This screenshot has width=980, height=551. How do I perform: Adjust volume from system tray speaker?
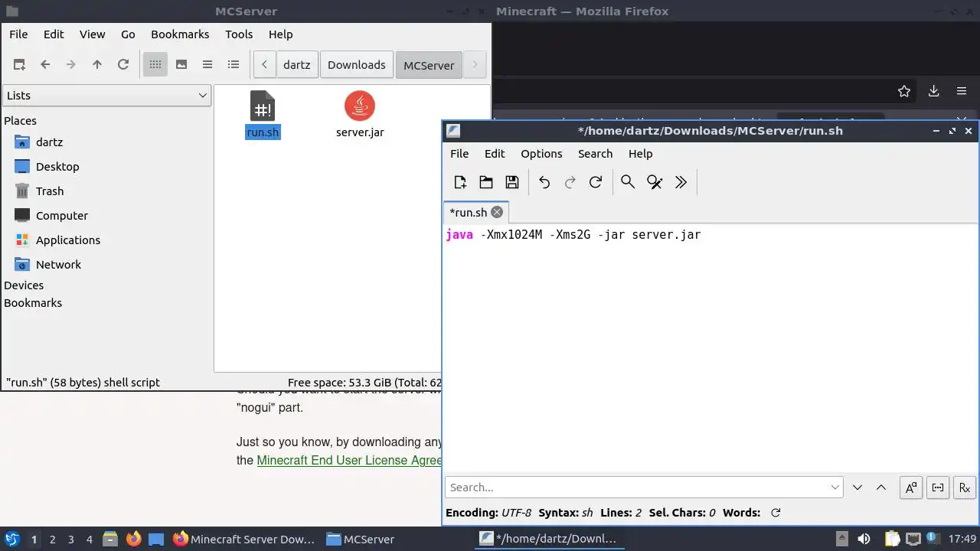[863, 539]
